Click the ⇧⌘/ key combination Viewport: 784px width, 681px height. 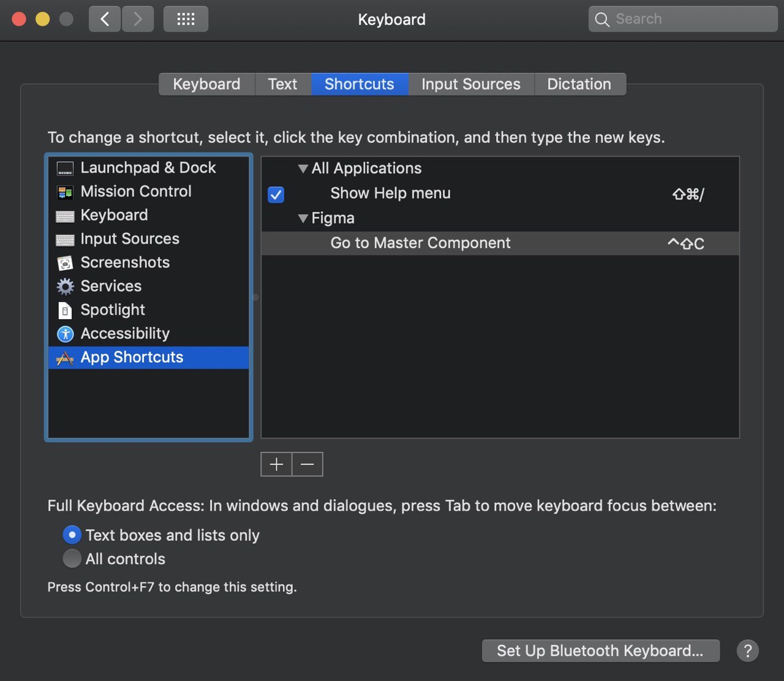click(688, 195)
